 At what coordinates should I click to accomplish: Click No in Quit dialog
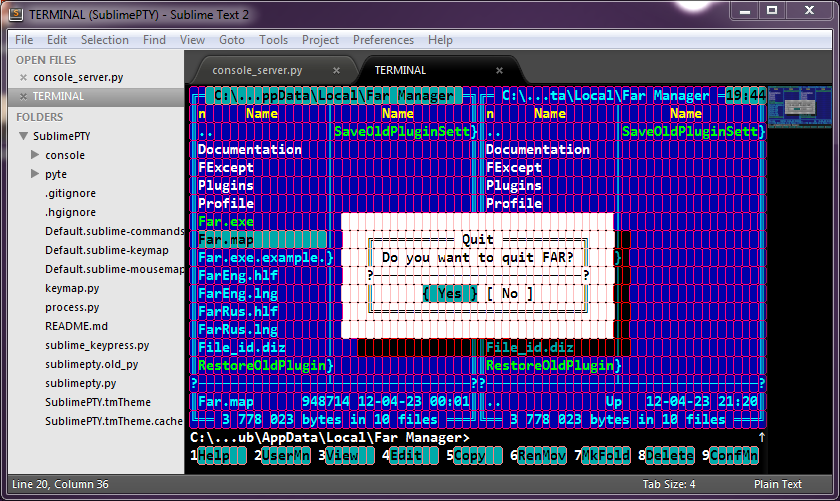(509, 294)
